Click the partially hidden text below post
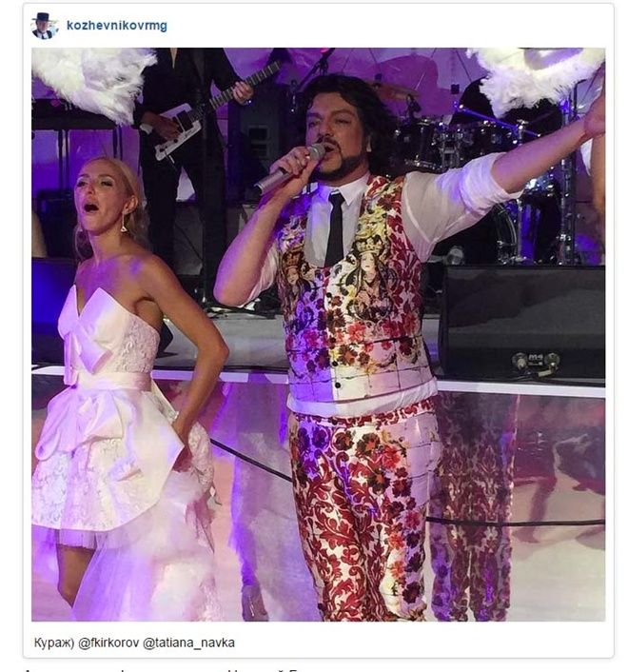 pos(163,668)
